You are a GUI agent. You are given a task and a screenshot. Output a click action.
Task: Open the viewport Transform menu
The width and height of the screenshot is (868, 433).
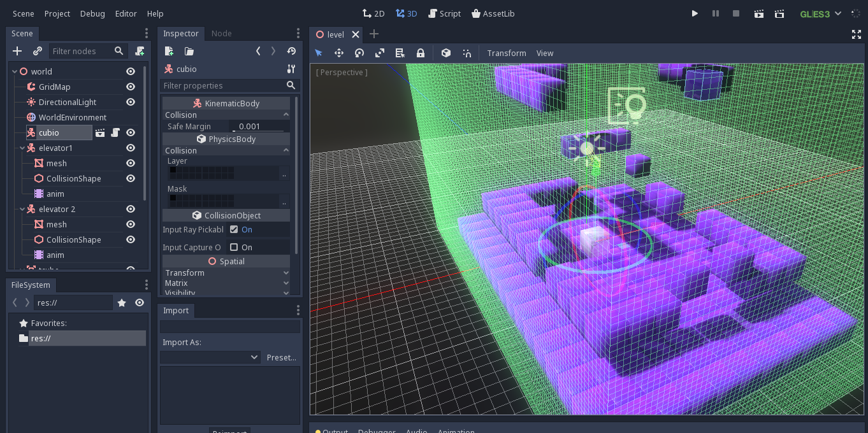(x=507, y=53)
